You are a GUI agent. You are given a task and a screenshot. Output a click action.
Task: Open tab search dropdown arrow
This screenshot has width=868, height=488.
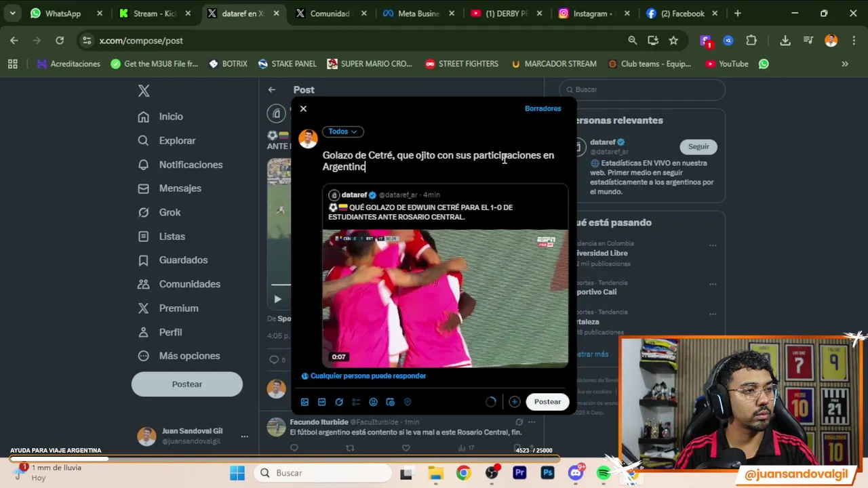pyautogui.click(x=12, y=14)
